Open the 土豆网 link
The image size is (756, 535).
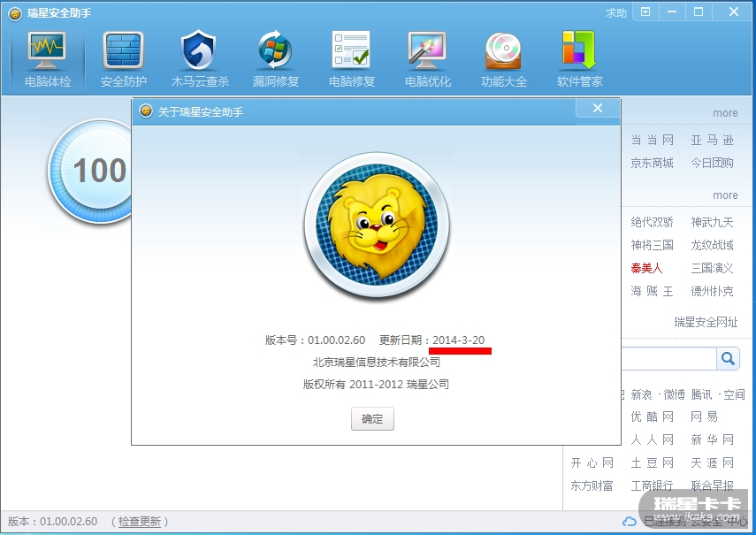click(x=652, y=462)
